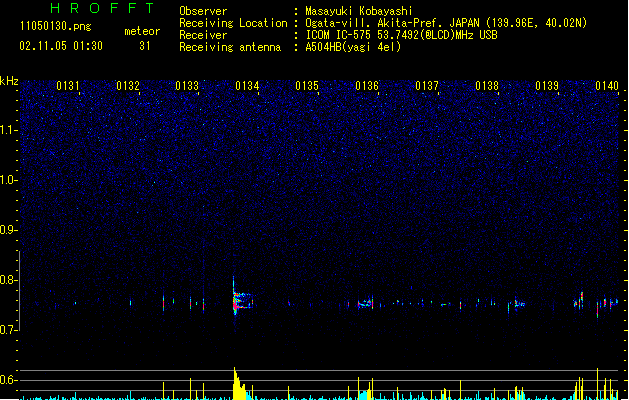Click the 'meteor' label
The height and width of the screenshot is (400, 629).
[x=142, y=31]
